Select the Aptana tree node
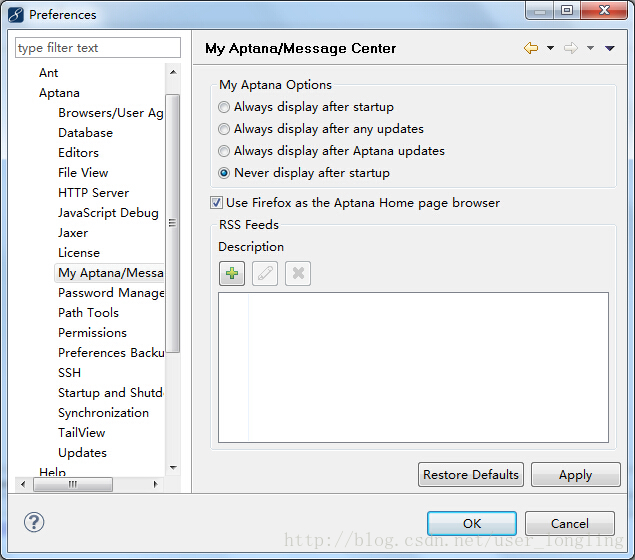Viewport: 635px width, 560px height. coord(59,93)
